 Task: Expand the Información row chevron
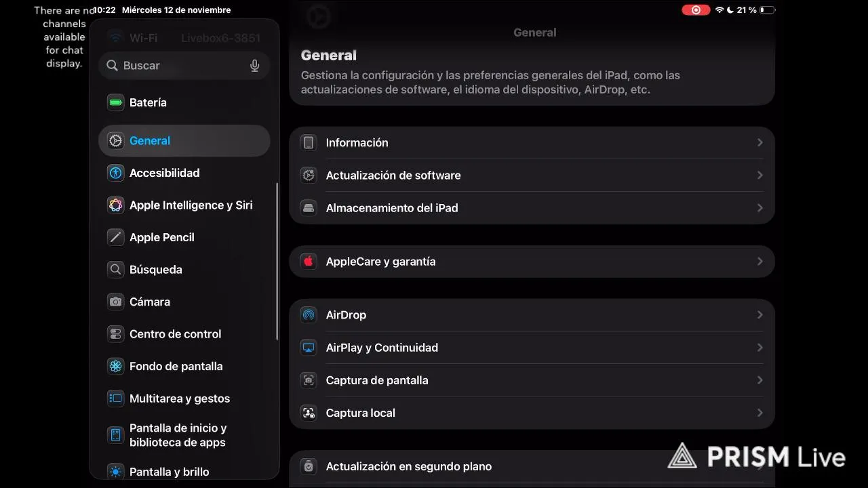pos(759,143)
